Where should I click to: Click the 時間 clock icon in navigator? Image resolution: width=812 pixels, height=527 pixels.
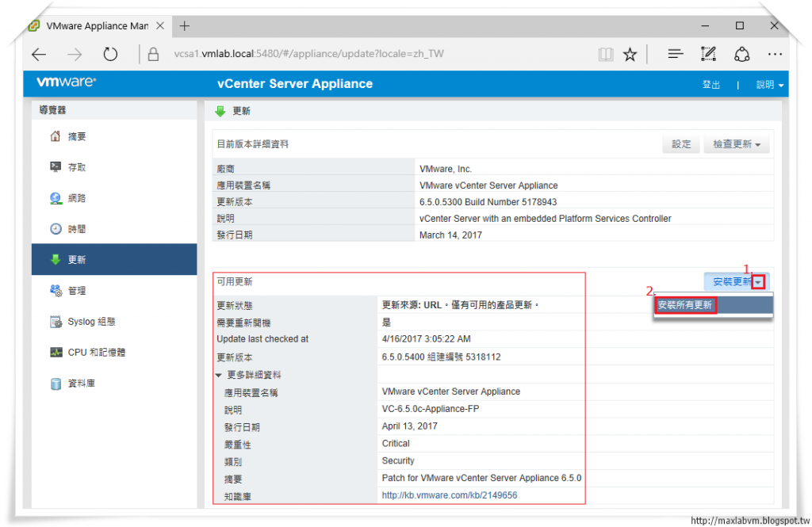click(56, 228)
